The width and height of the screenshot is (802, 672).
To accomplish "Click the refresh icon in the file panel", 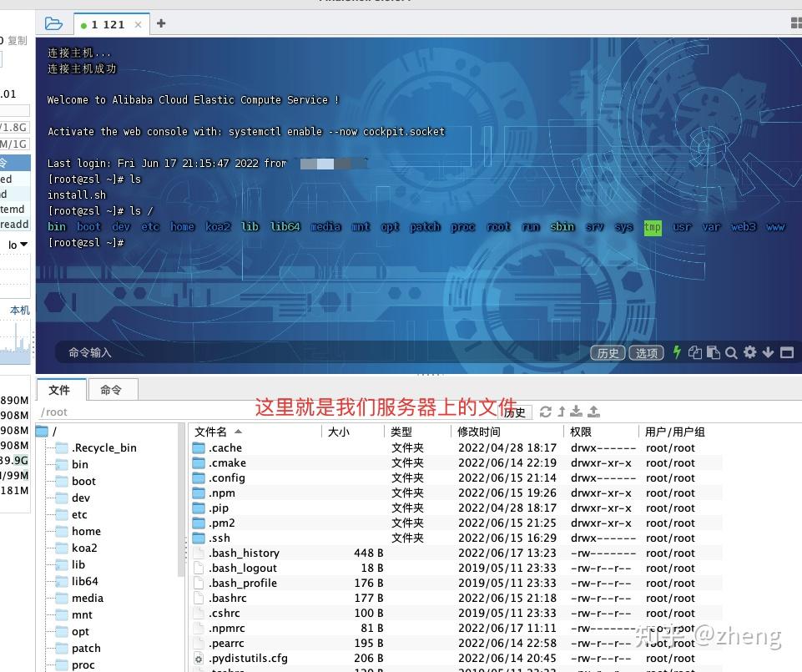I will pos(545,411).
